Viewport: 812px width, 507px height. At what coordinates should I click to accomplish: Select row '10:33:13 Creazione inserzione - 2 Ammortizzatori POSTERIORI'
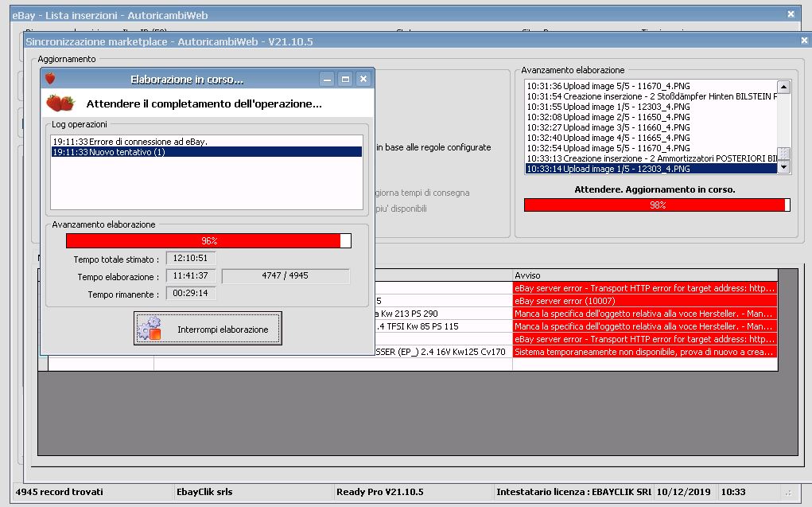click(x=651, y=158)
